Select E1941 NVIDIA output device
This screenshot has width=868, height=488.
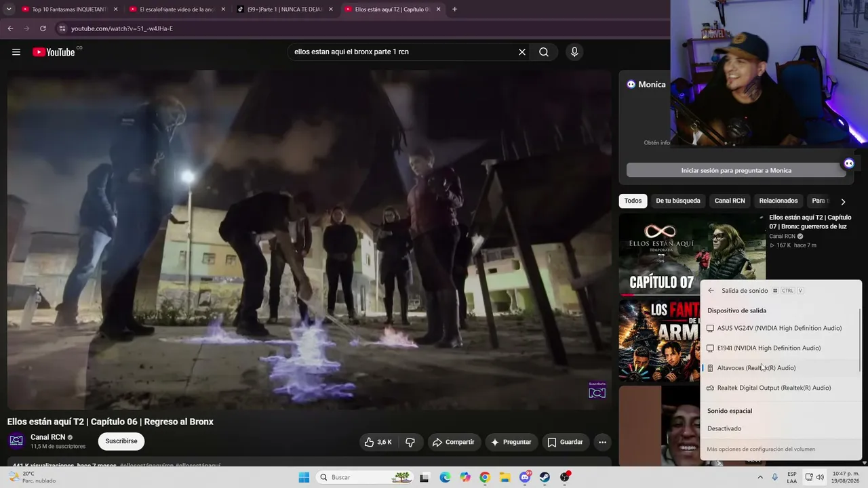tap(780, 348)
